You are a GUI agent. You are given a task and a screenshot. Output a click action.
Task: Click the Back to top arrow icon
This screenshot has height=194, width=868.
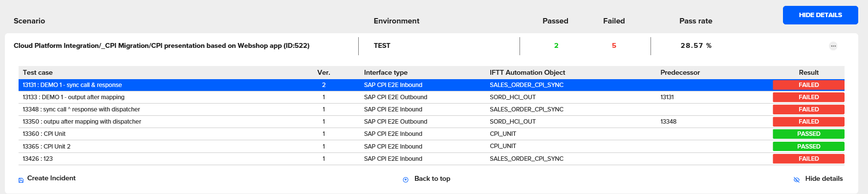(406, 180)
